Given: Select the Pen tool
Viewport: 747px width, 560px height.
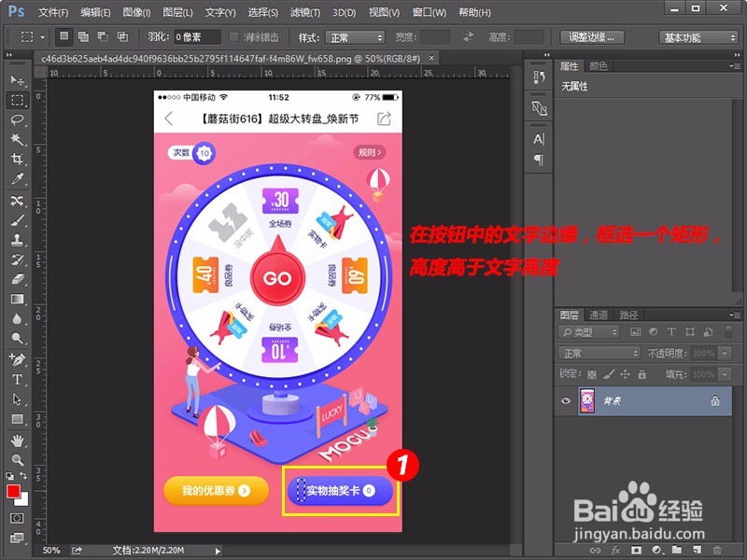Looking at the screenshot, I should tap(17, 359).
